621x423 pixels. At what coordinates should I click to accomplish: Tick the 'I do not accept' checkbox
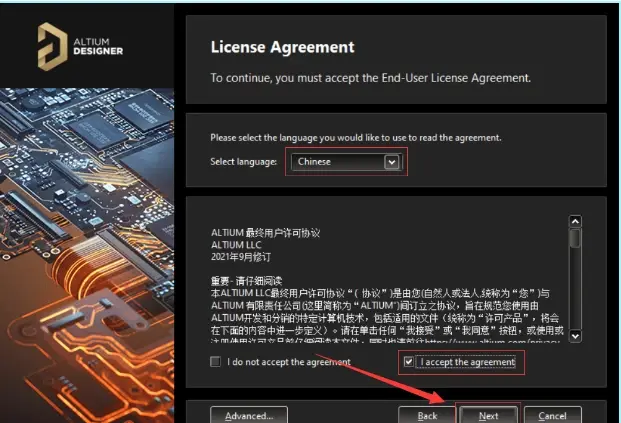[215, 361]
